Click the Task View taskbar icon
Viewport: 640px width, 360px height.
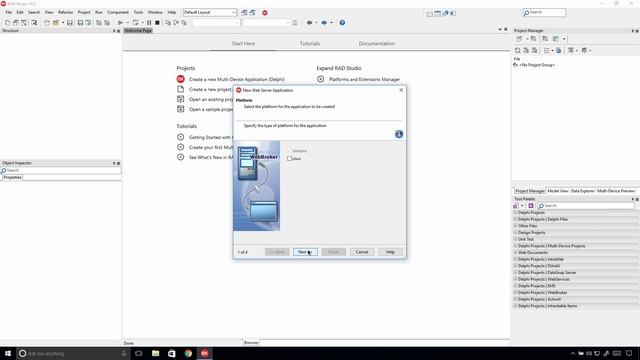click(x=139, y=353)
